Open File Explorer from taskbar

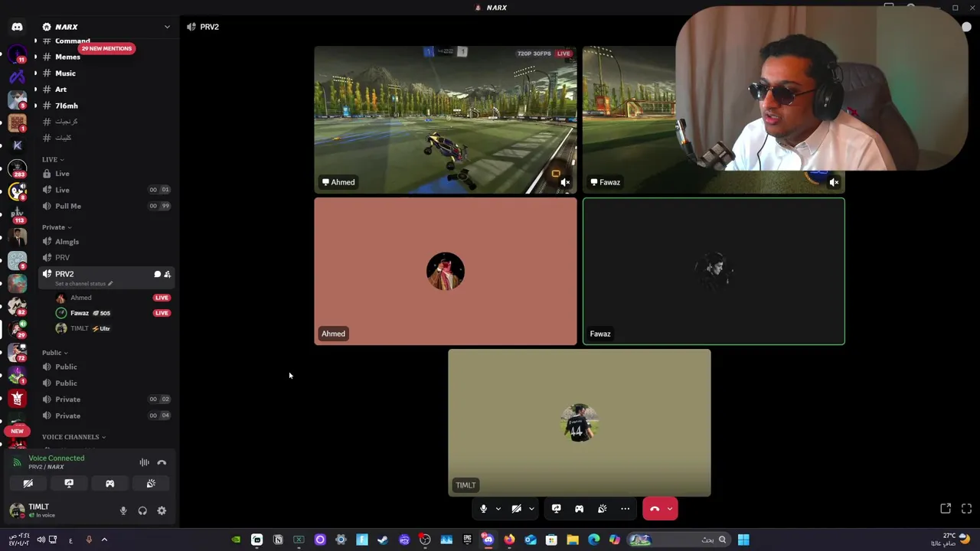tap(572, 540)
